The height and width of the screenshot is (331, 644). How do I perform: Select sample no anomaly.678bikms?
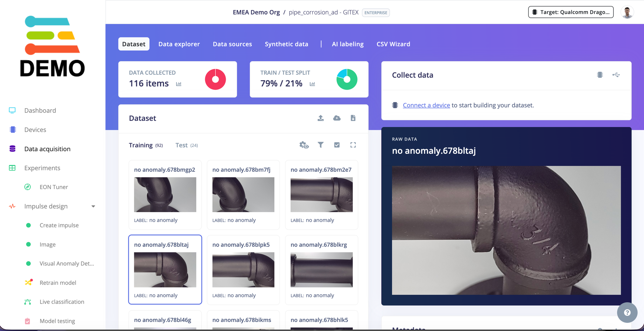pos(243,320)
